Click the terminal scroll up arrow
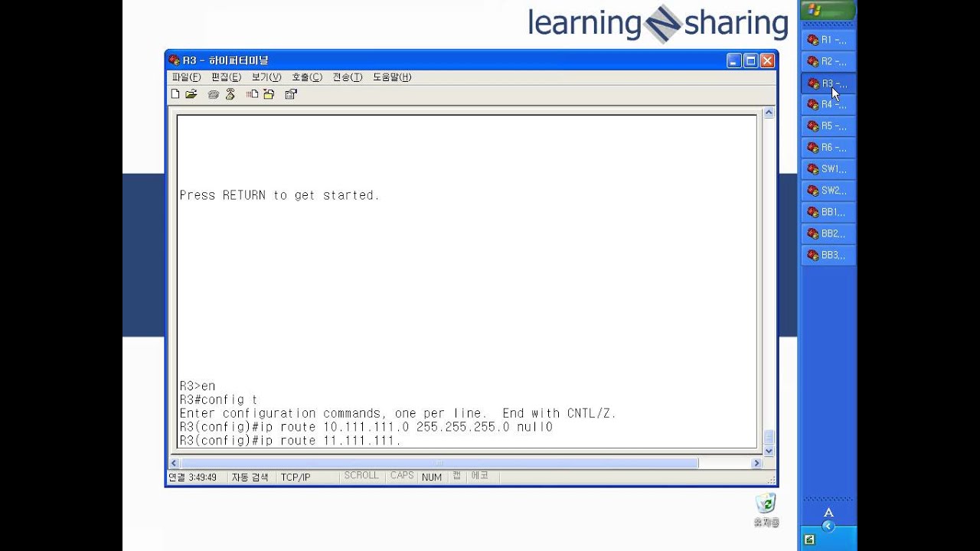This screenshot has width=980, height=551. [769, 113]
